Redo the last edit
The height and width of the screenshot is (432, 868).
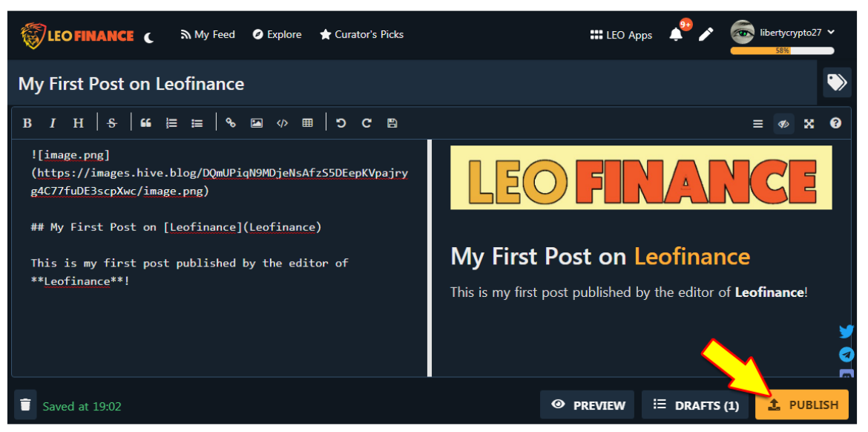[366, 123]
